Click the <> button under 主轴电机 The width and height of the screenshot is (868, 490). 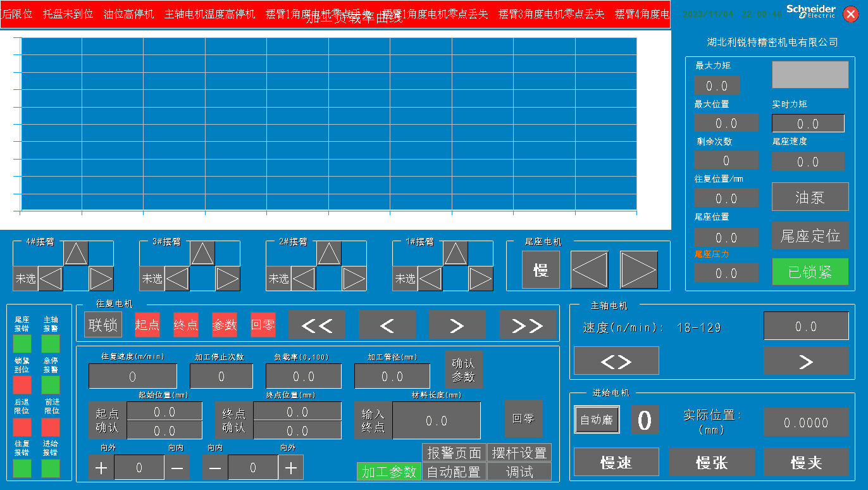[616, 361]
